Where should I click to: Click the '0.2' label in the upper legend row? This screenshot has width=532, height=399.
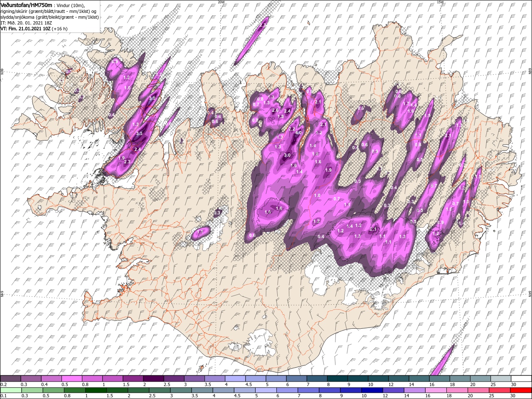3,384
